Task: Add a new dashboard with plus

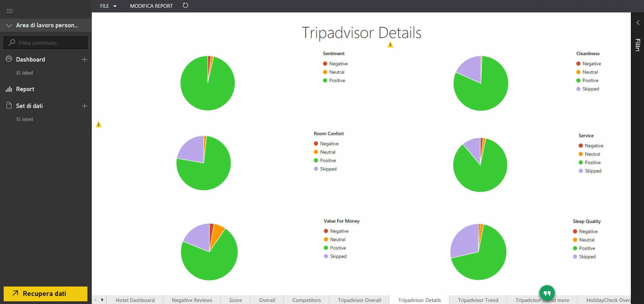Action: pyautogui.click(x=84, y=60)
